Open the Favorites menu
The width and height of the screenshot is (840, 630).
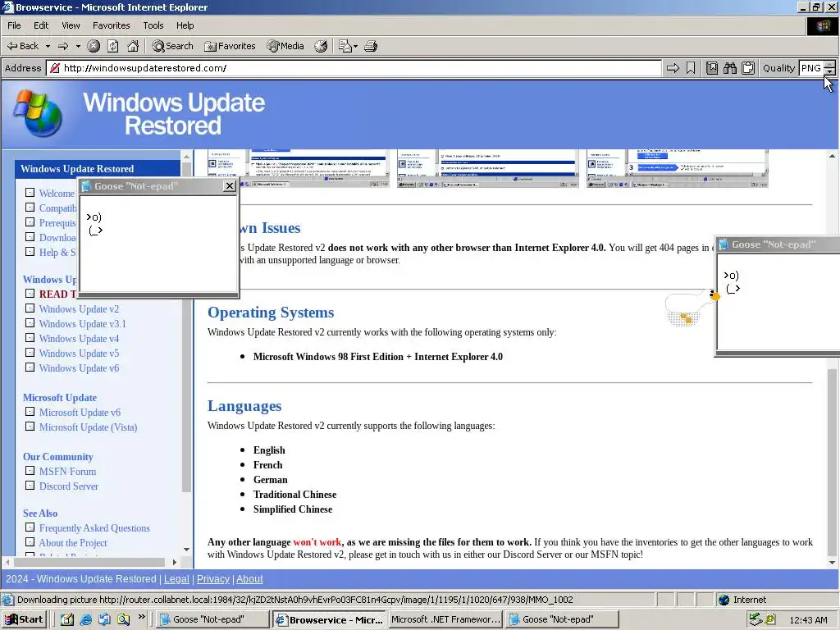pyautogui.click(x=111, y=25)
